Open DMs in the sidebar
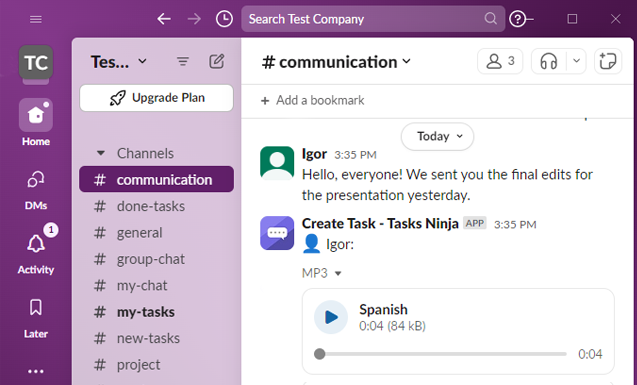 [36, 190]
